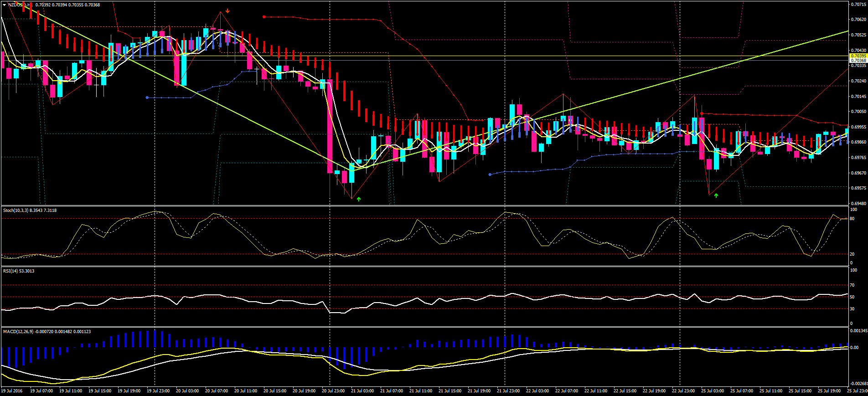
Task: Click the 21 Jul 03:00 time axis label
Action: (362, 391)
